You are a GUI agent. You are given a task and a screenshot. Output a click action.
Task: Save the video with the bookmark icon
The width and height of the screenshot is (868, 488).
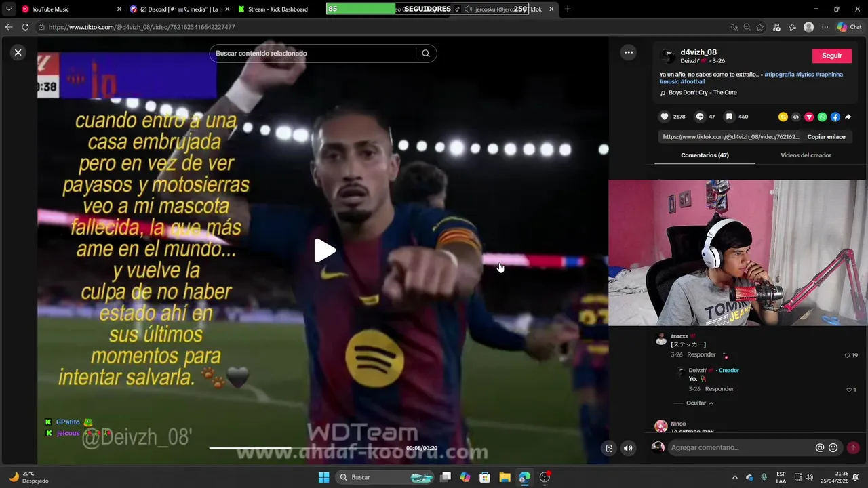pyautogui.click(x=729, y=117)
